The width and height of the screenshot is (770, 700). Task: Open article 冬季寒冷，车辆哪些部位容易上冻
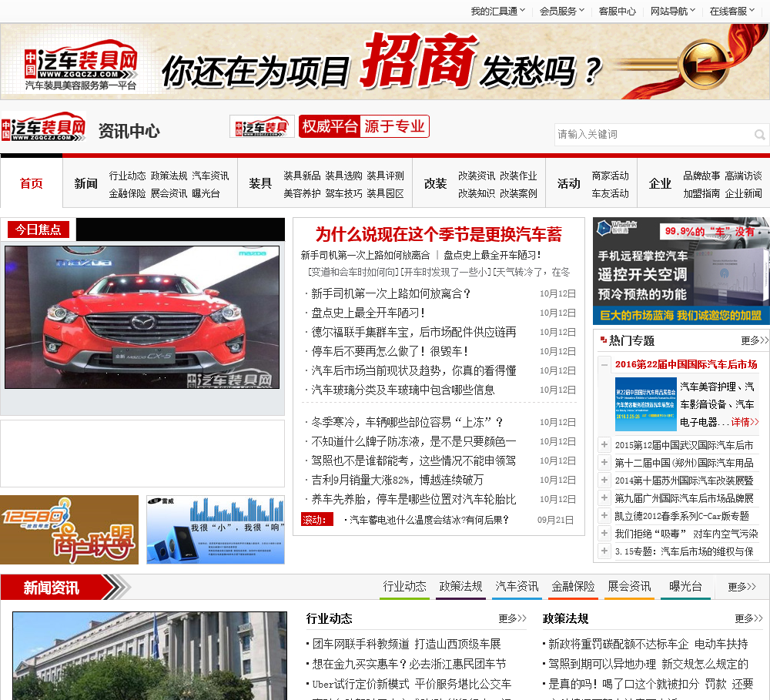(x=407, y=422)
